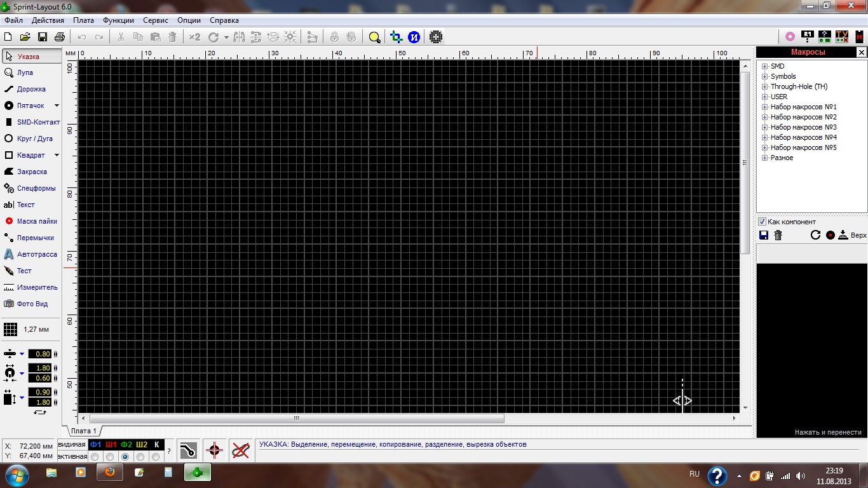Click the red crosshair icon in status bar

click(x=214, y=451)
